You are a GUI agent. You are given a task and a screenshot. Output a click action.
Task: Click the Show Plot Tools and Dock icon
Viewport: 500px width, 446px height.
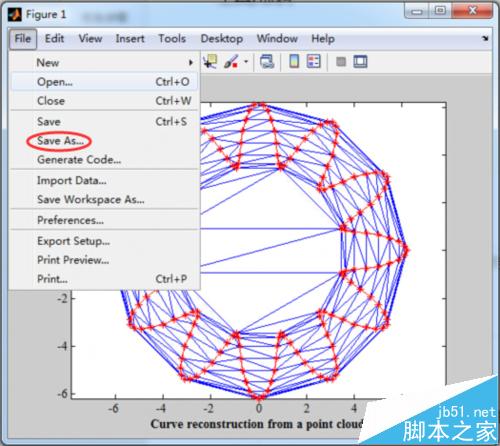[x=360, y=62]
